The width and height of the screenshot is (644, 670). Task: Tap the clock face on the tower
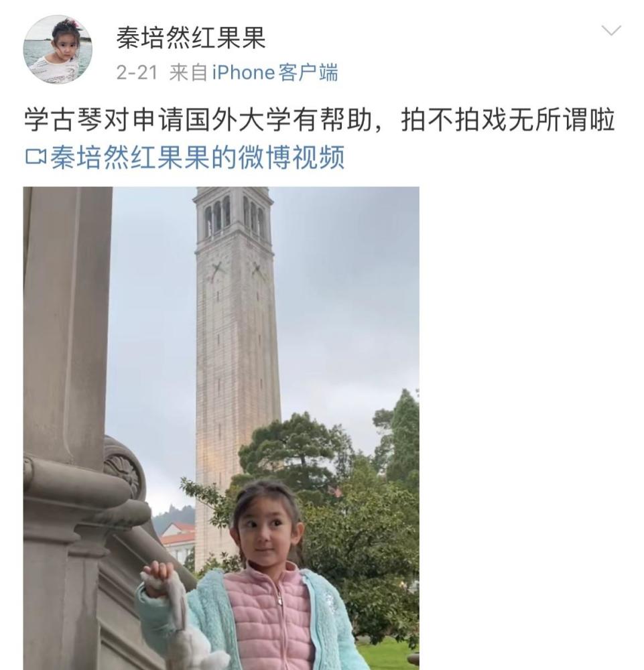click(218, 271)
